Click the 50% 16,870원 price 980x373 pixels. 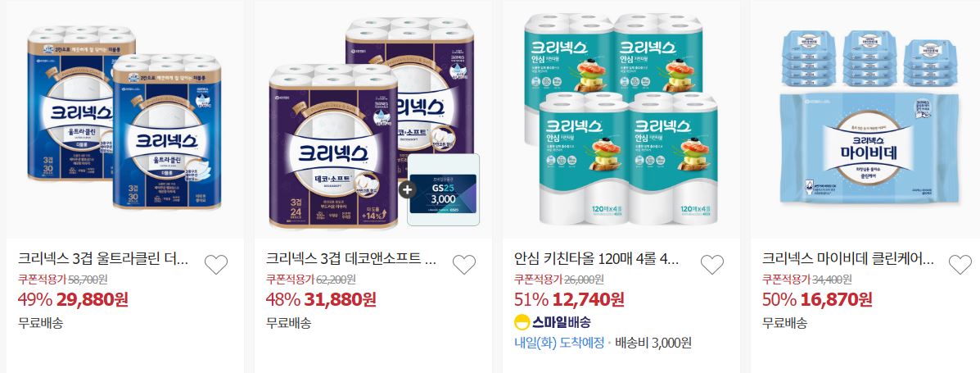(817, 300)
